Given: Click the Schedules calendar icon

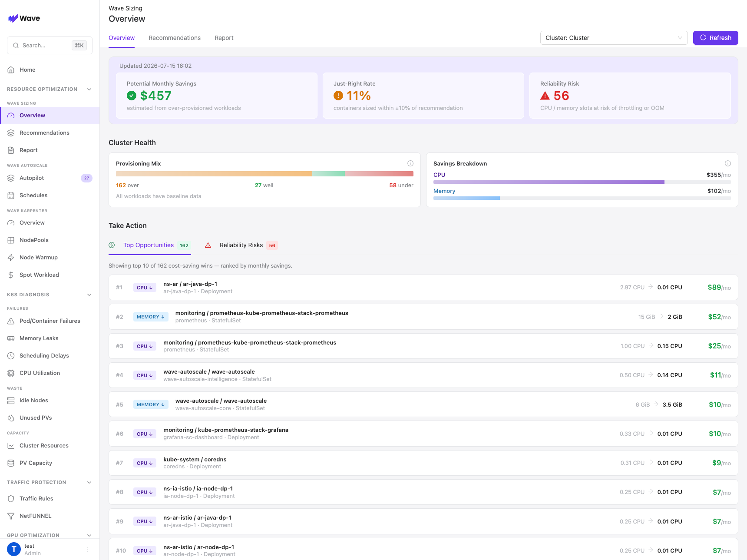Looking at the screenshot, I should [x=11, y=196].
